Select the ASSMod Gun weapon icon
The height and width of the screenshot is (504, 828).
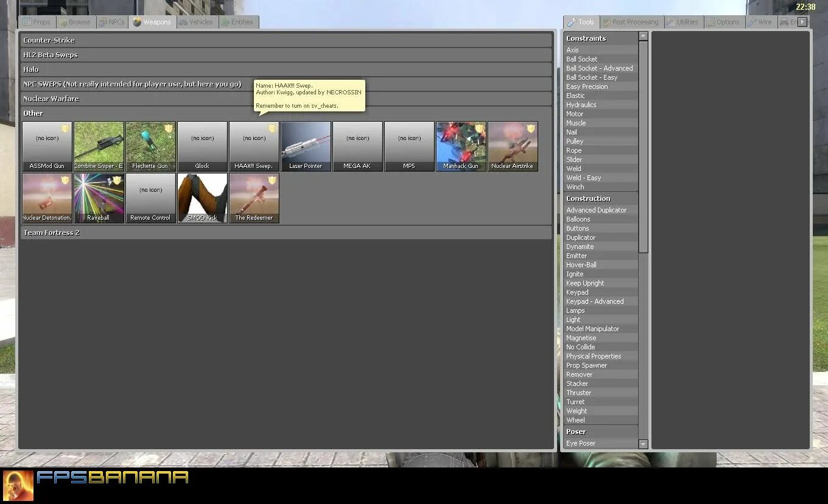(47, 146)
